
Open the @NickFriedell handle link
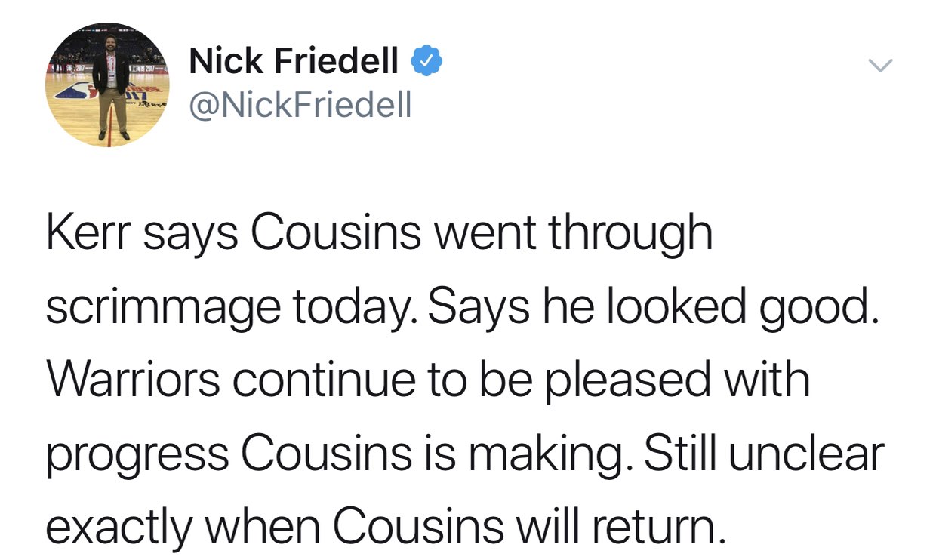[300, 105]
